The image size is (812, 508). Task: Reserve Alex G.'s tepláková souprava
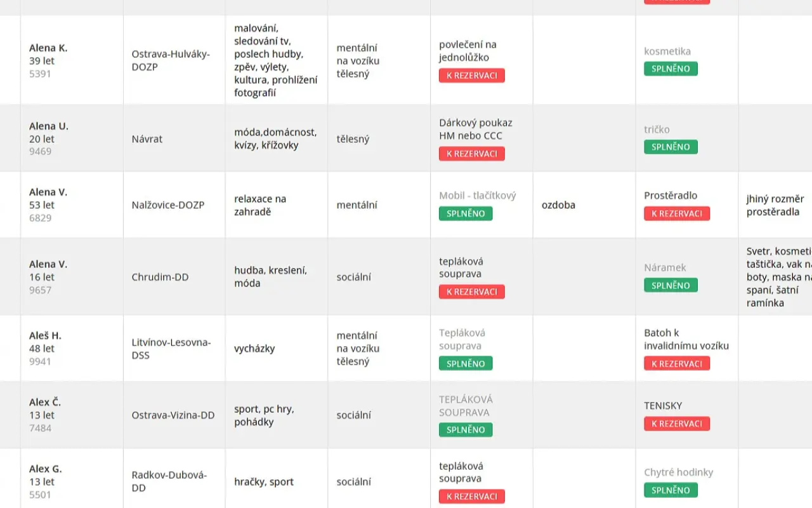[471, 496]
